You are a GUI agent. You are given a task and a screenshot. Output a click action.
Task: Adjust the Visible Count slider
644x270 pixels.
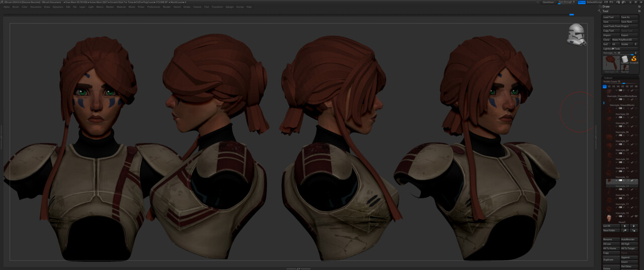620,82
